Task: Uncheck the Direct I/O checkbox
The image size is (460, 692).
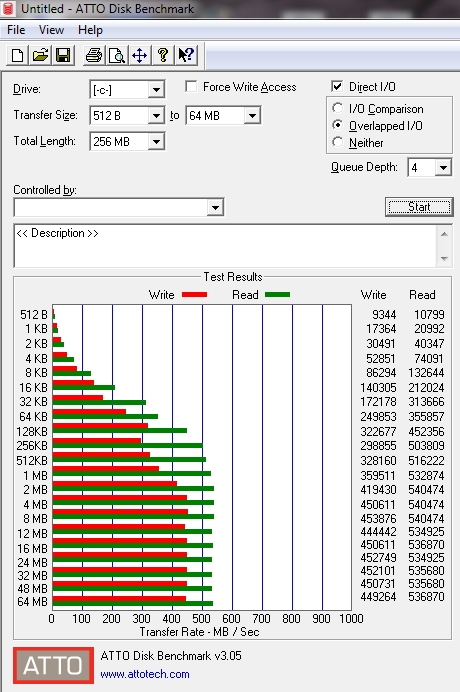Action: 337,86
